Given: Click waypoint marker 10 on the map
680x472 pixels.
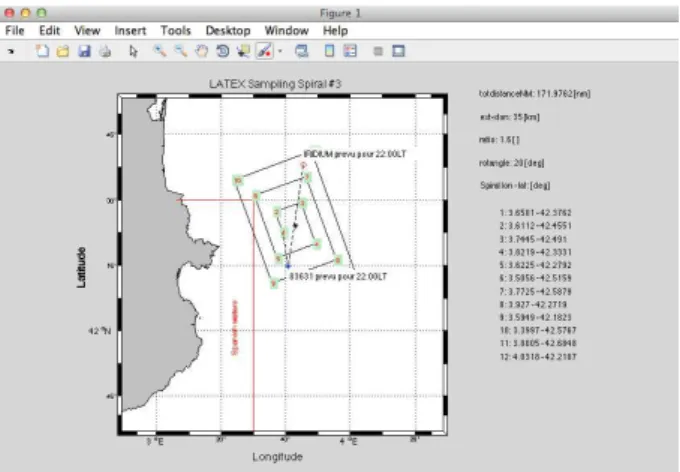Looking at the screenshot, I should pos(238,181).
